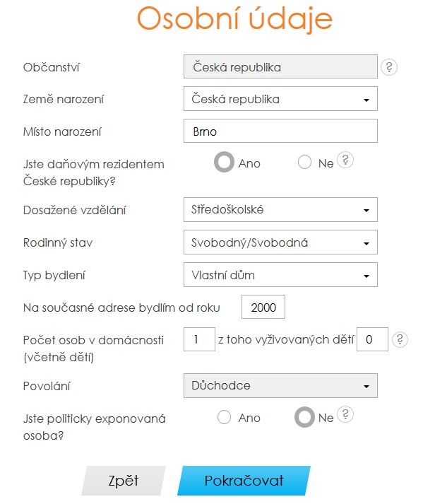Open help icon for politically exposed person

pos(345,414)
